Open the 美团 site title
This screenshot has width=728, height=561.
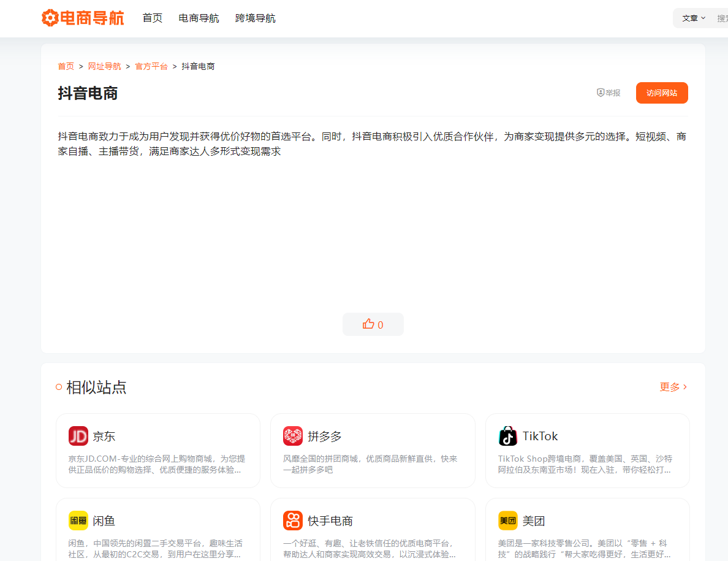[x=534, y=521]
